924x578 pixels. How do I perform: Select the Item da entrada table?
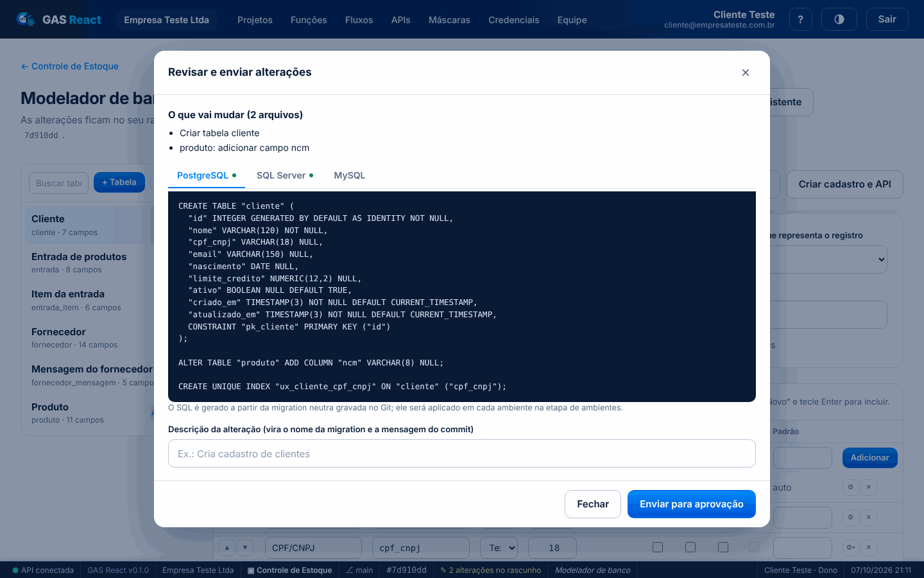90,300
